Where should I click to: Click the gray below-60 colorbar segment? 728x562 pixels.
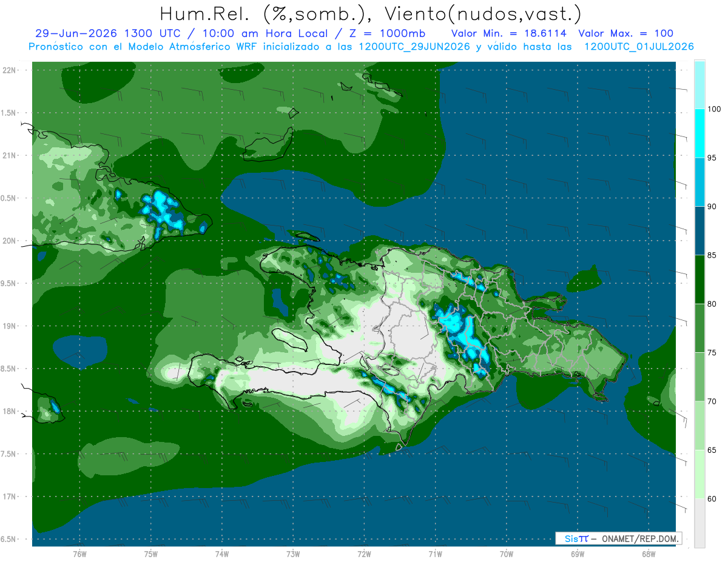pyautogui.click(x=699, y=523)
